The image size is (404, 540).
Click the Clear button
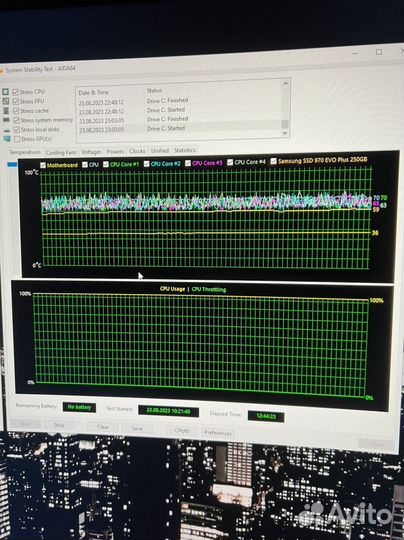(103, 427)
